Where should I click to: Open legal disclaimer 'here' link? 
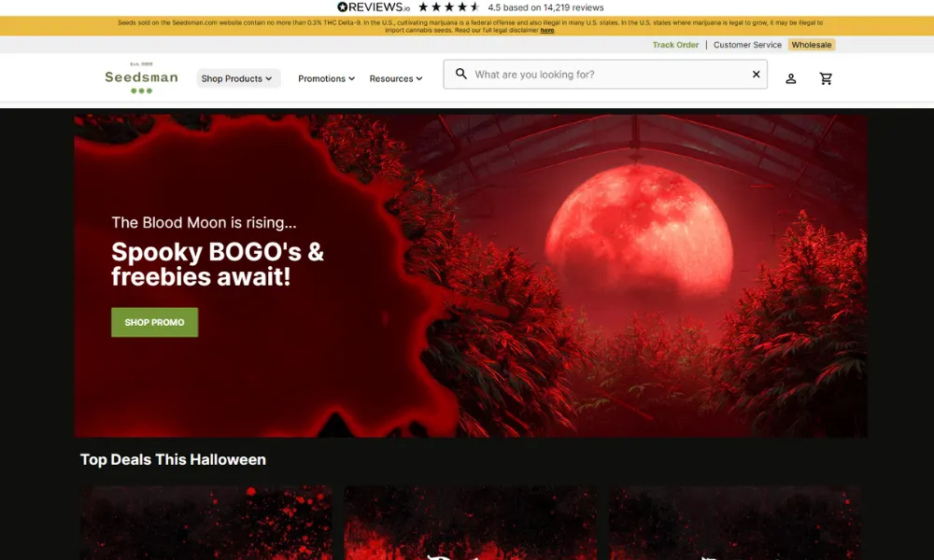[547, 30]
